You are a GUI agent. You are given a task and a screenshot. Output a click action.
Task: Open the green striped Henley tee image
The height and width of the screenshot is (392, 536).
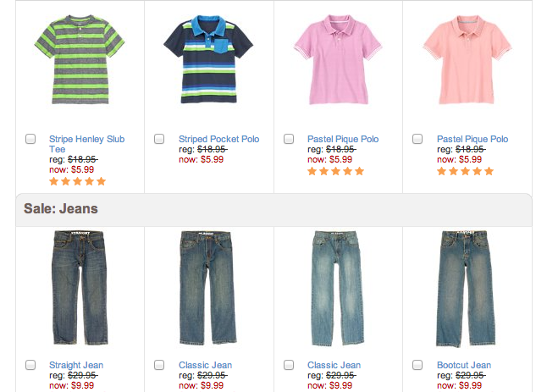tap(79, 59)
